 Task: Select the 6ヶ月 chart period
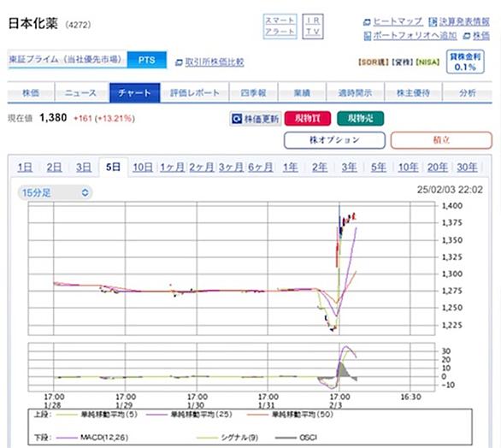coord(261,167)
